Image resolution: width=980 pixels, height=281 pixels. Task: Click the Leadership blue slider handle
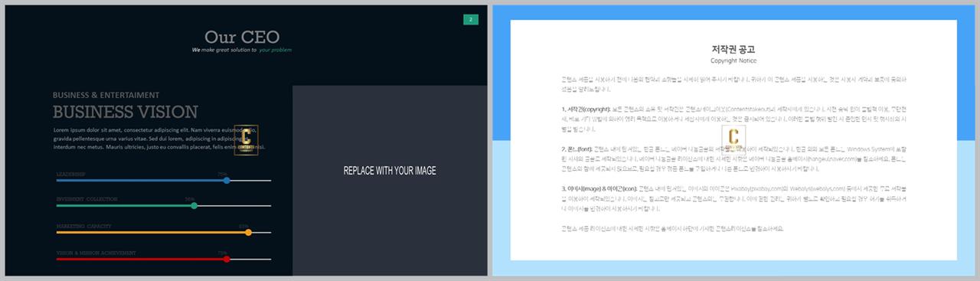[x=227, y=181]
